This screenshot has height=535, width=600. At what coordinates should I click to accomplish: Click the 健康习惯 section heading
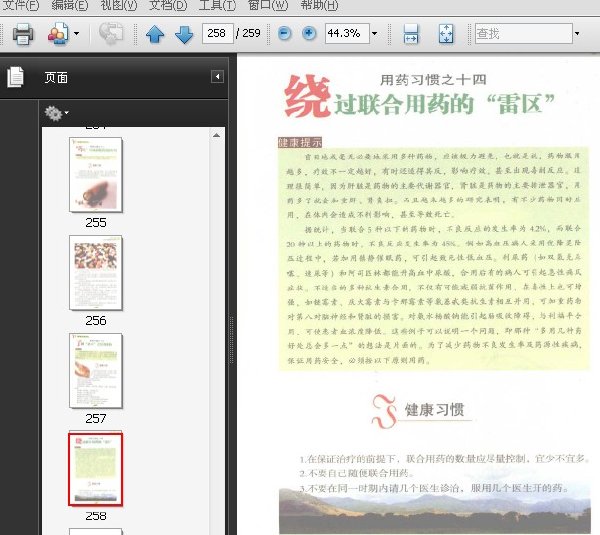(x=434, y=410)
